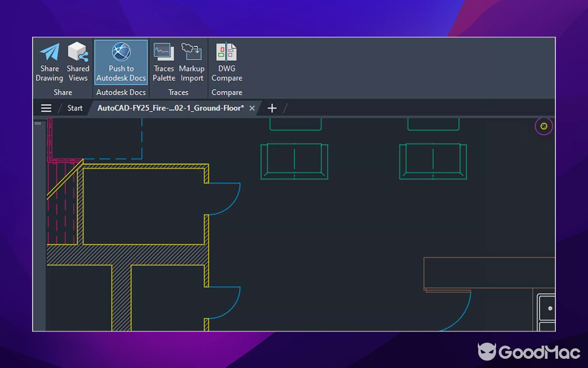Launch Markup Import
The width and height of the screenshot is (588, 368).
(x=192, y=62)
